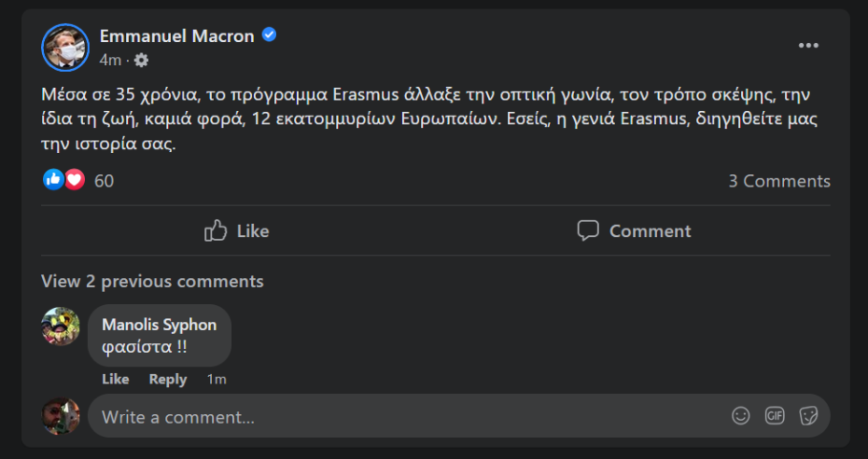This screenshot has width=868, height=459.
Task: Open the emoji picker in comment box
Action: (x=741, y=416)
